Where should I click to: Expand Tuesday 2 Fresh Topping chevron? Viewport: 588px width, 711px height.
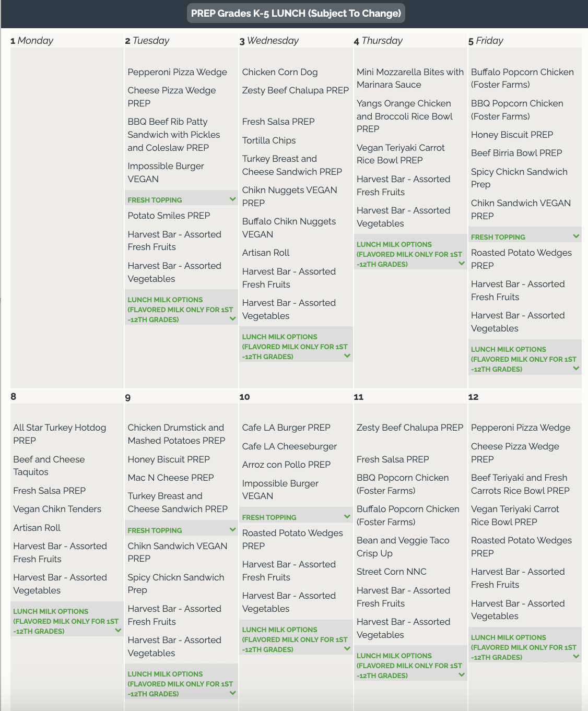(232, 199)
